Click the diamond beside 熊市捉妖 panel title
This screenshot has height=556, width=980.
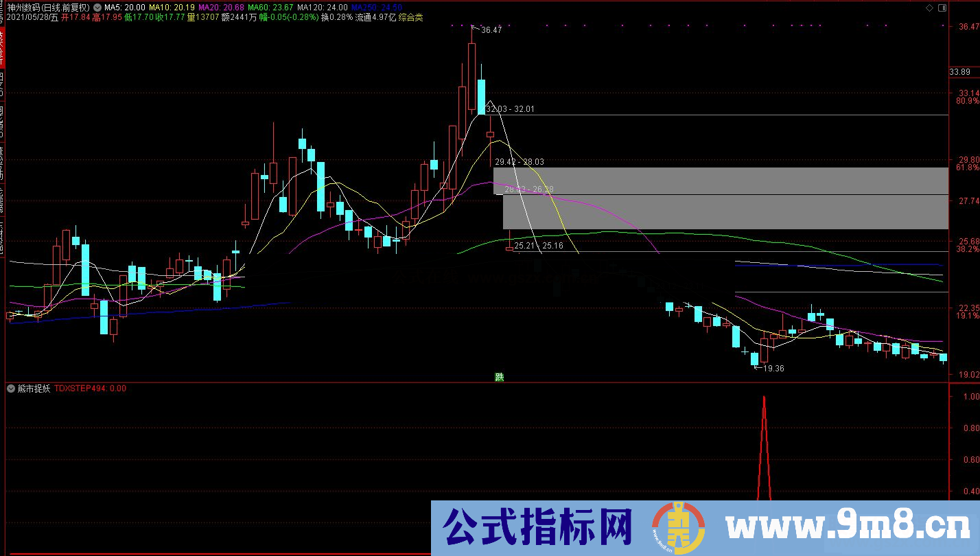10,388
